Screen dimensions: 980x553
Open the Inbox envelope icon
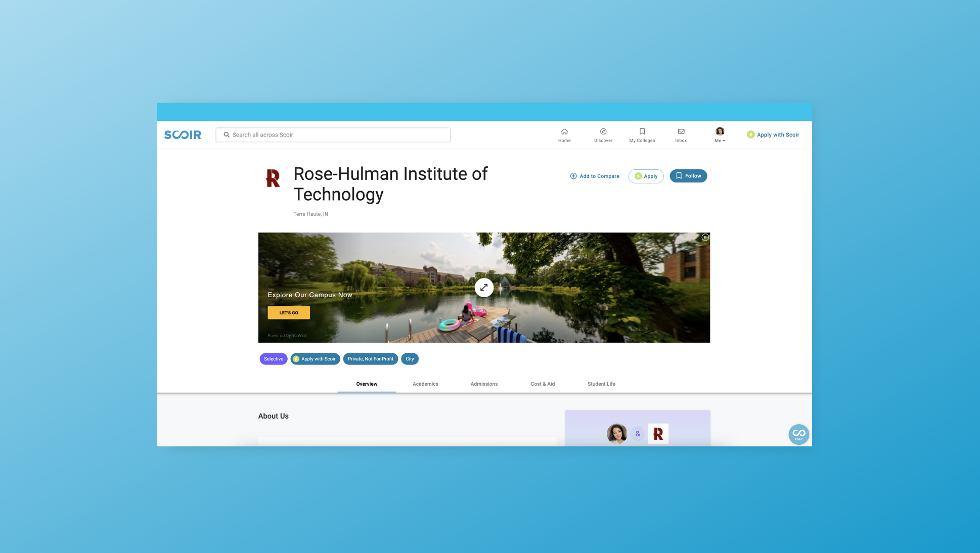tap(681, 131)
